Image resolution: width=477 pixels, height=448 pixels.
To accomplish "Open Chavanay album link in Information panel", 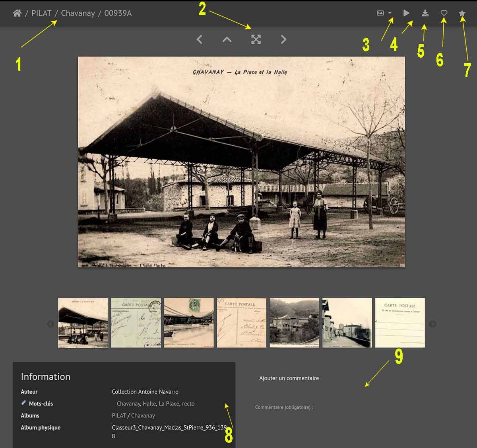I will click(143, 415).
